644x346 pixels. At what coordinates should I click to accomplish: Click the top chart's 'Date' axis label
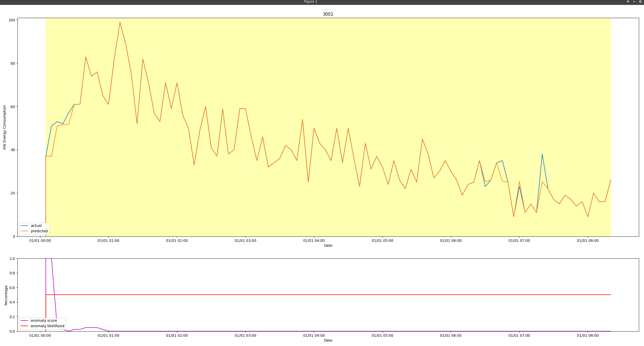328,245
